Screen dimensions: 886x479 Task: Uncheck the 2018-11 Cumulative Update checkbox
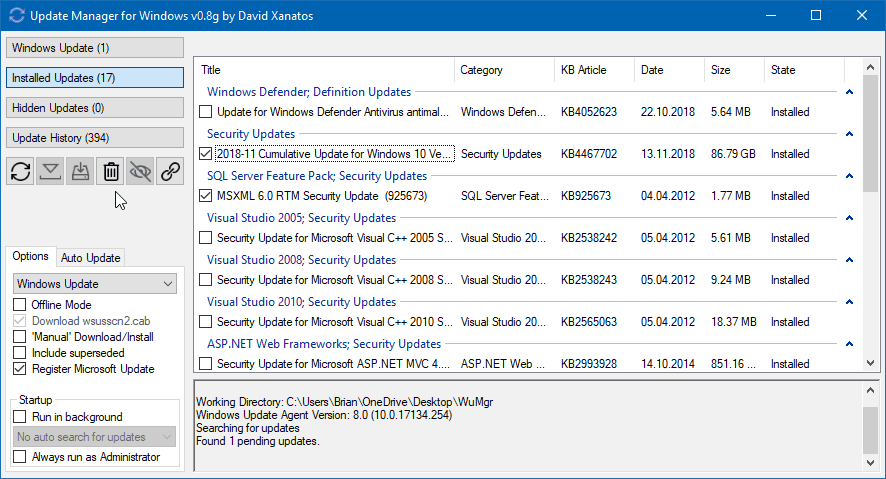206,154
